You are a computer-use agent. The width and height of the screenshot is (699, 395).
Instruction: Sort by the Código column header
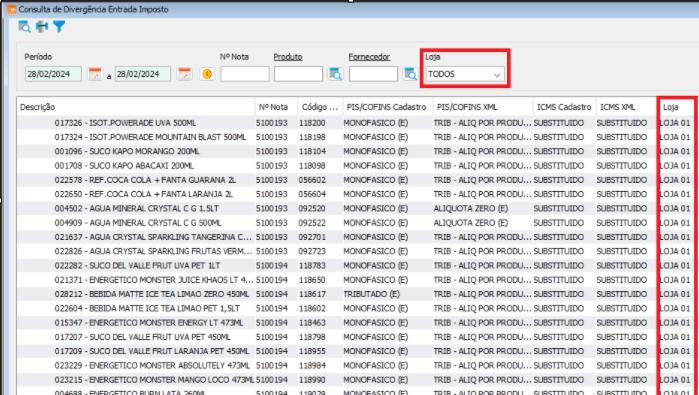point(320,107)
